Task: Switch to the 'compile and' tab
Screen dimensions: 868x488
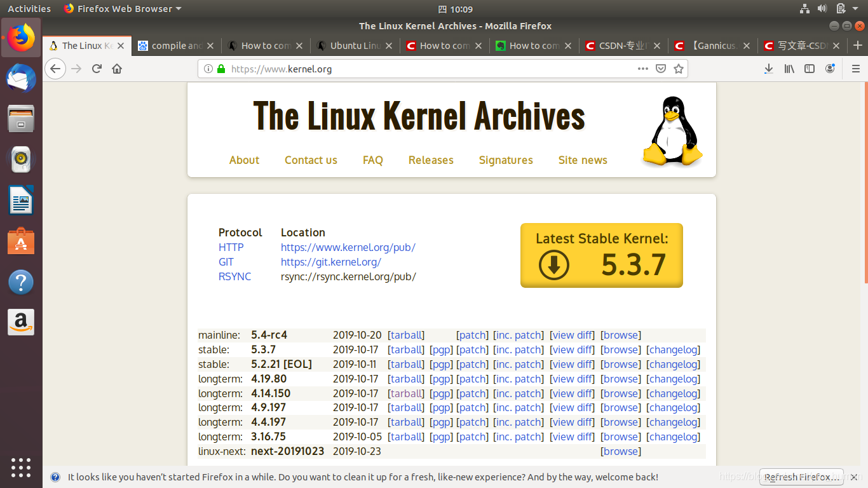Action: click(177, 46)
